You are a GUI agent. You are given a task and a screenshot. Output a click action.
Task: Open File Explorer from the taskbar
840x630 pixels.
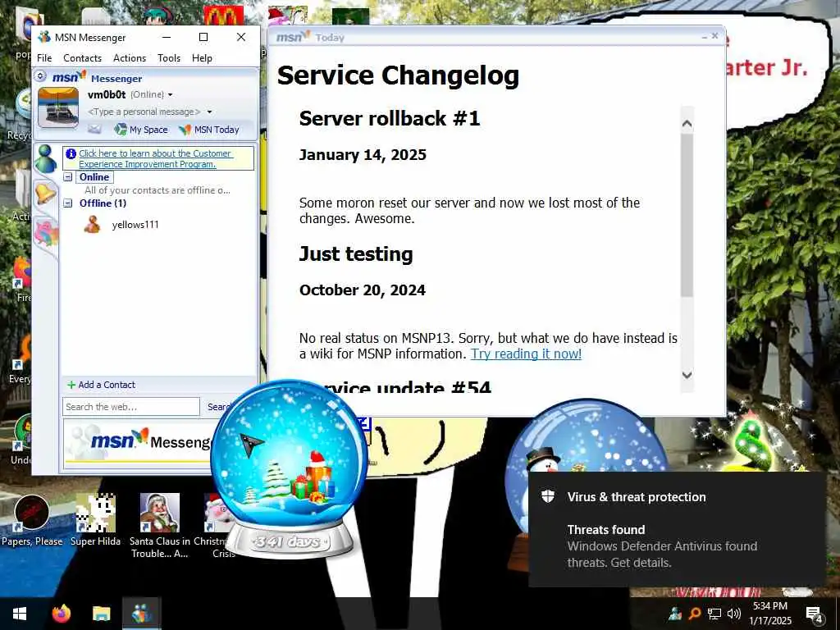tap(101, 614)
